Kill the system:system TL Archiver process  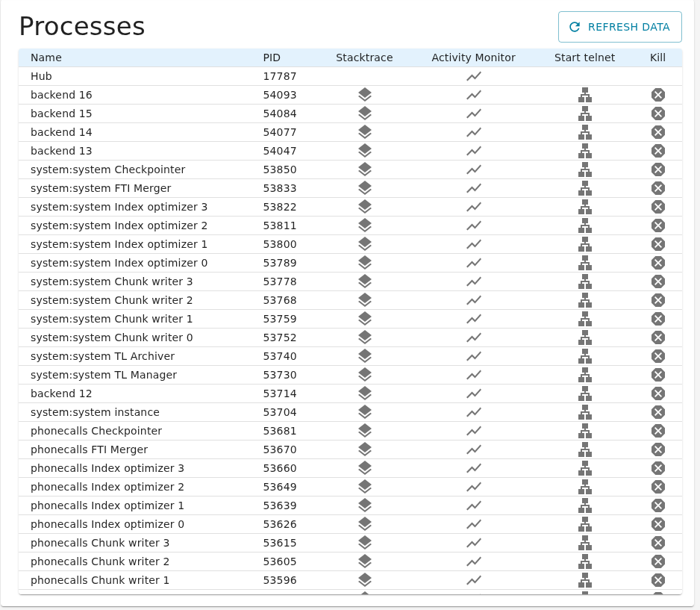[658, 356]
